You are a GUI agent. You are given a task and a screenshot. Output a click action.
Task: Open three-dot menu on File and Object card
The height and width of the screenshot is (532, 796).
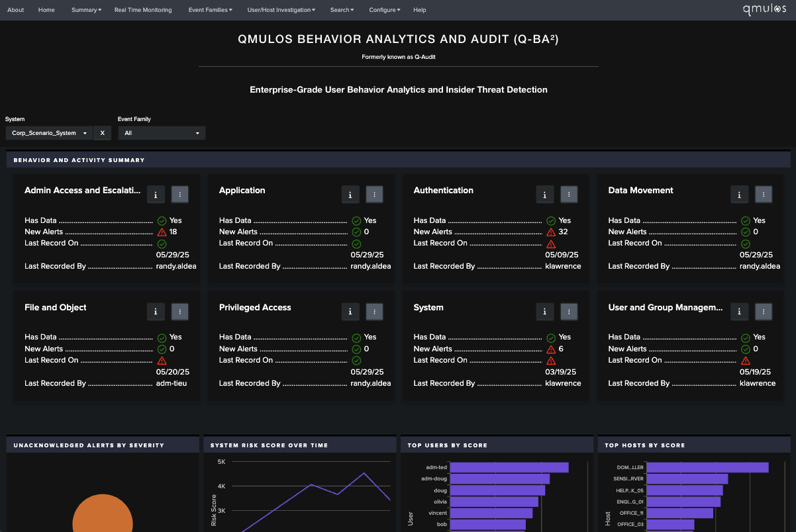[x=180, y=311]
